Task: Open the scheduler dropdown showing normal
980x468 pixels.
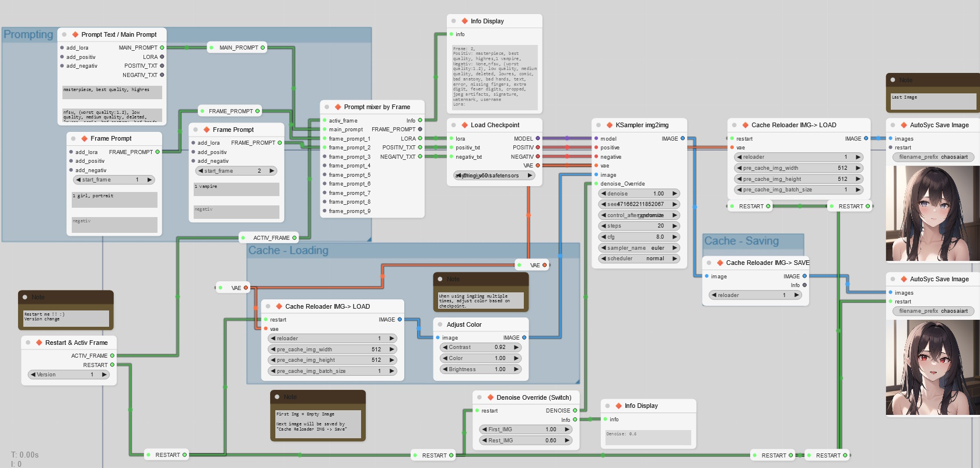Action: click(x=639, y=259)
